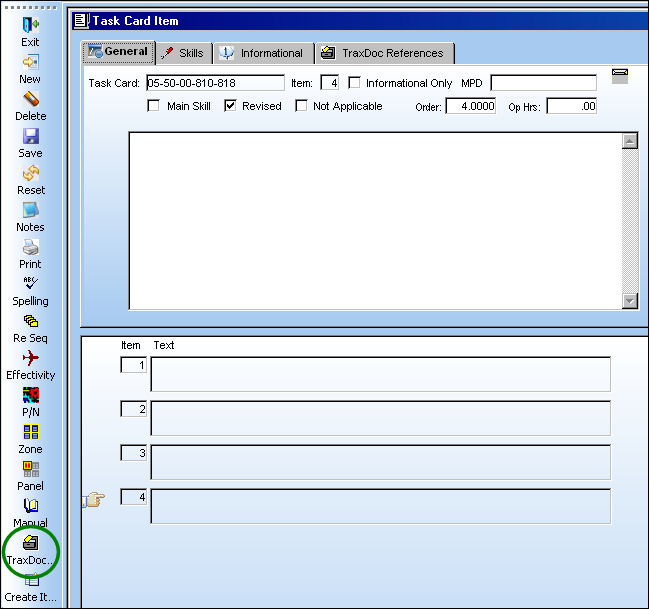
Task: Tick the Not Applicable checkbox
Action: [x=301, y=106]
